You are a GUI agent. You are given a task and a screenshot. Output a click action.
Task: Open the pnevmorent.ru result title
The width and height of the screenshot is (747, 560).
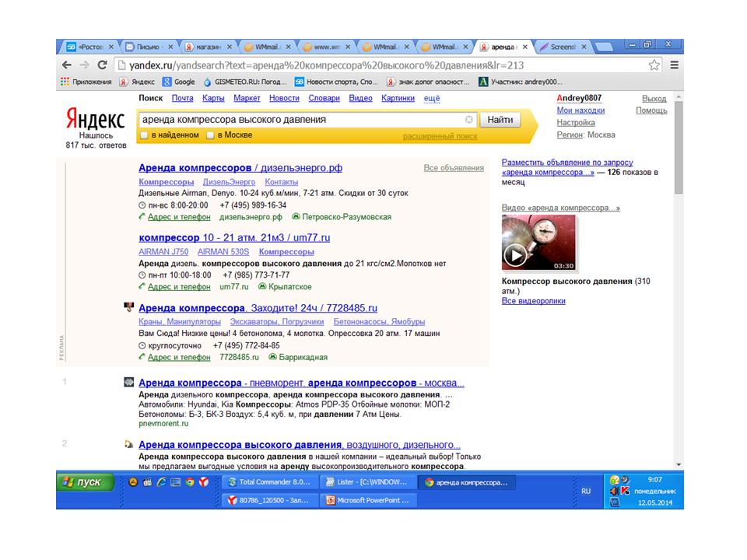(302, 383)
